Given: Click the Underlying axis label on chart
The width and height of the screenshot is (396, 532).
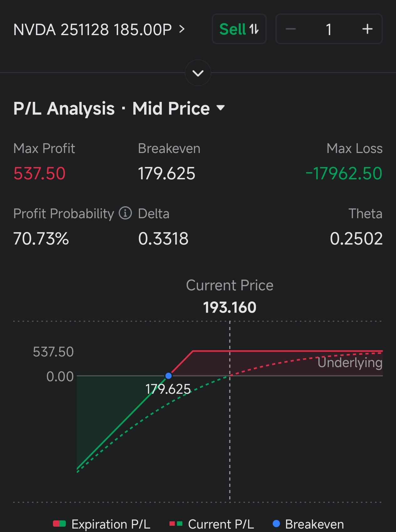Looking at the screenshot, I should point(350,363).
